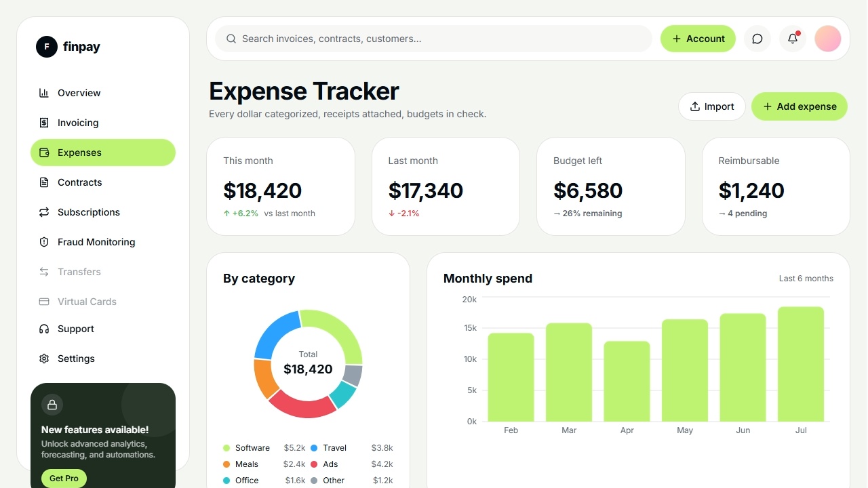Viewport: 868px width, 488px height.
Task: Click the Overview bar chart icon
Action: point(44,93)
